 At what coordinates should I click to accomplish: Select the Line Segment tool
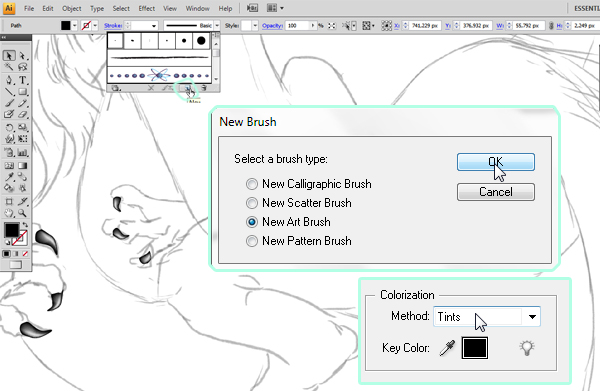tap(8, 91)
